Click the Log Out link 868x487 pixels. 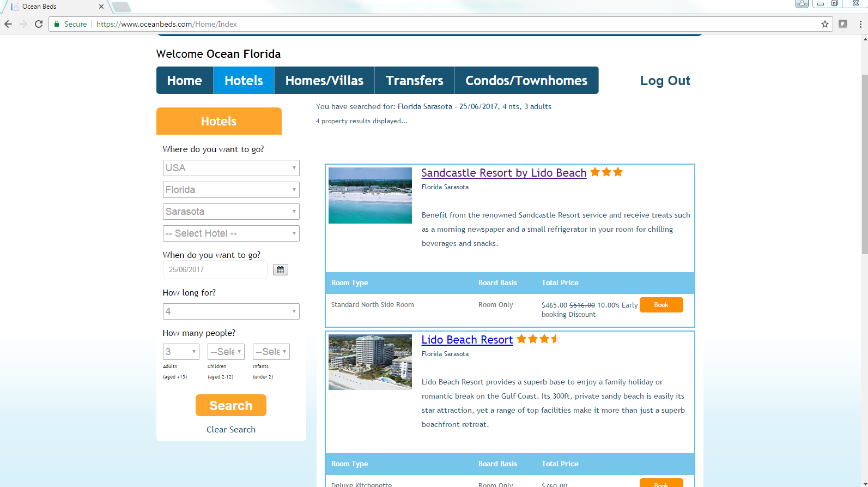(x=665, y=81)
